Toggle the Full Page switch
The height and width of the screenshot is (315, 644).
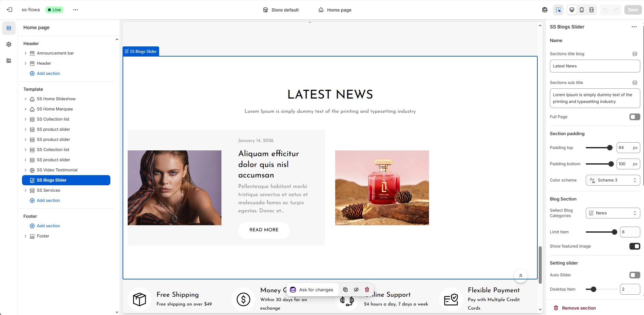click(x=635, y=117)
